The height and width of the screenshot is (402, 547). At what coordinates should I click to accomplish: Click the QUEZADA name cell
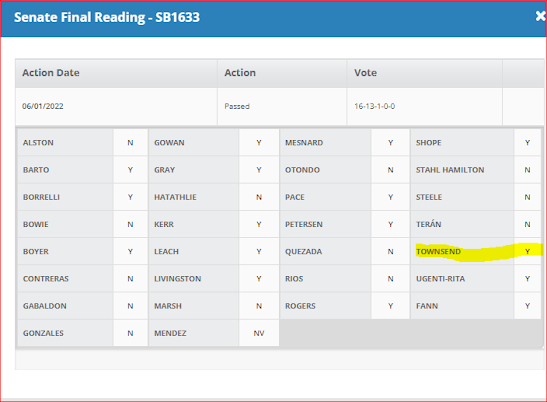[x=325, y=251]
